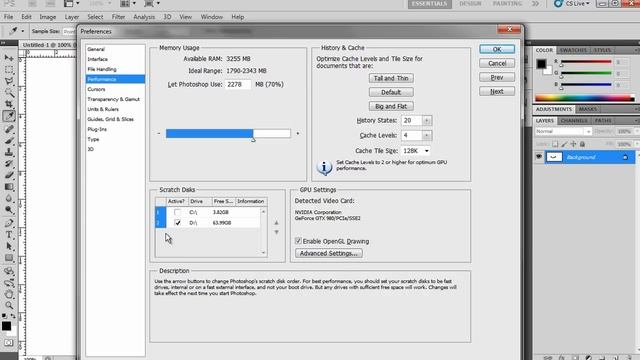Screen dimensions: 640x360
Task: Select the Clone Stamp tool
Action: (x=9, y=152)
